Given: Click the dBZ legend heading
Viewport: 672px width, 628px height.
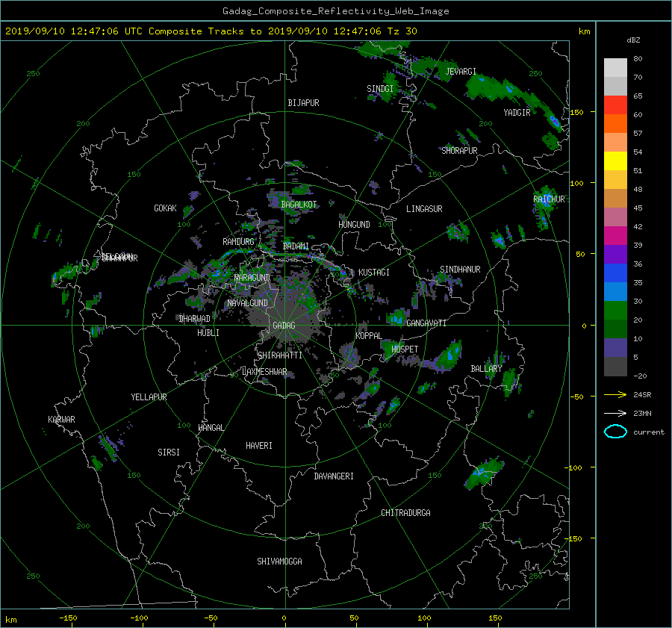Looking at the screenshot, I should point(633,40).
